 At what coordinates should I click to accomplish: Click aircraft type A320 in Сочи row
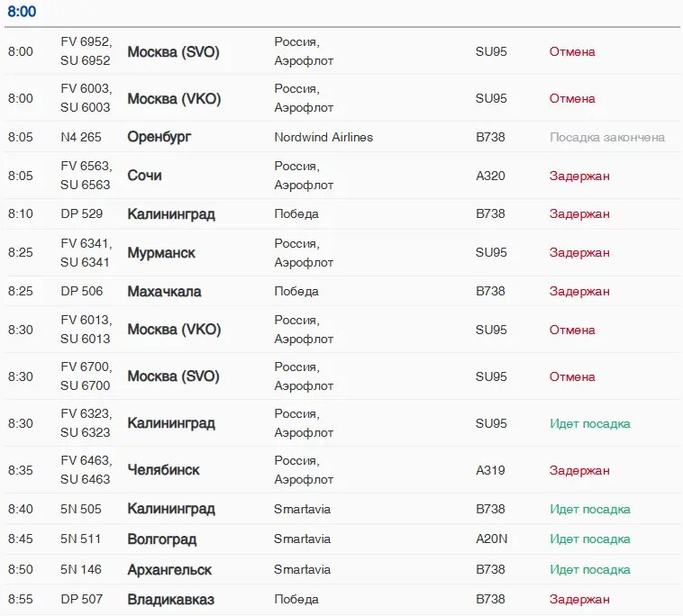pyautogui.click(x=490, y=176)
